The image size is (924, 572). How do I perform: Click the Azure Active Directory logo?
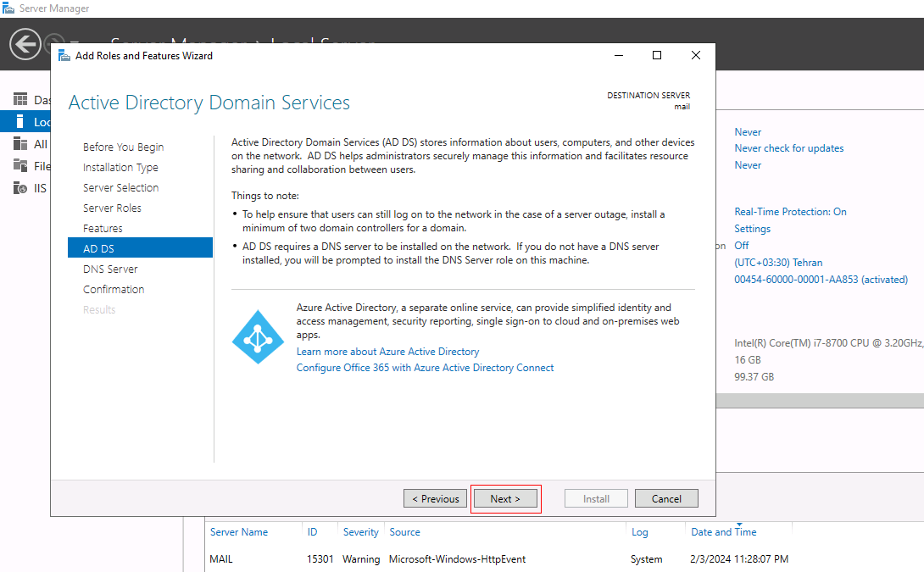[258, 337]
